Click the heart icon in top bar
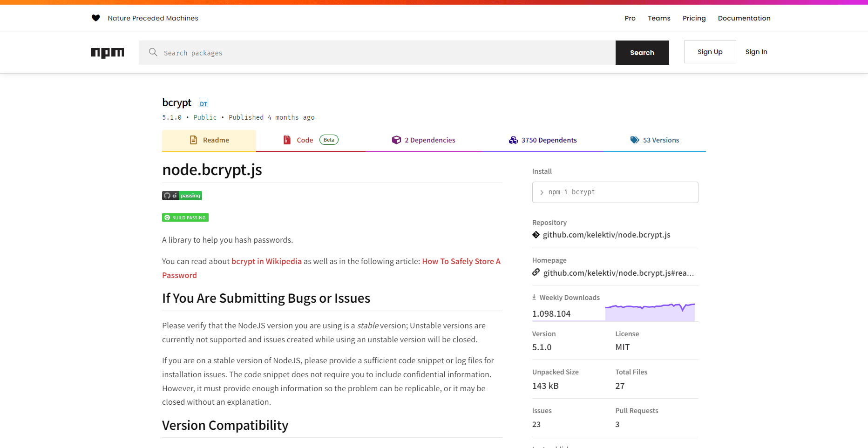This screenshot has height=448, width=868. click(x=95, y=18)
